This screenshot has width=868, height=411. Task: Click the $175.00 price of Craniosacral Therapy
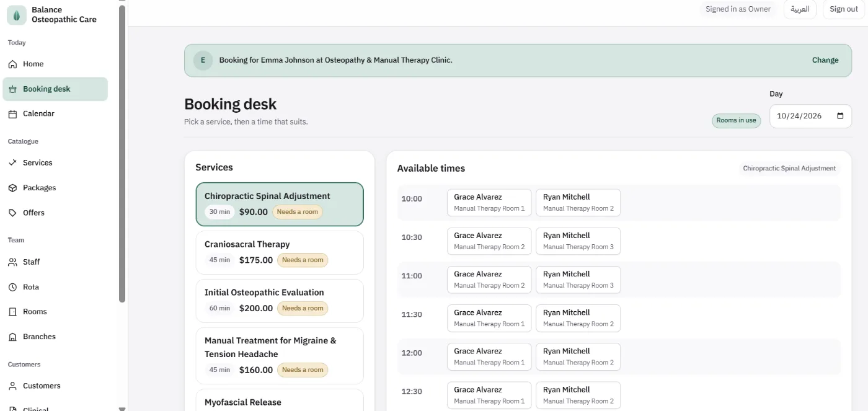click(x=256, y=260)
